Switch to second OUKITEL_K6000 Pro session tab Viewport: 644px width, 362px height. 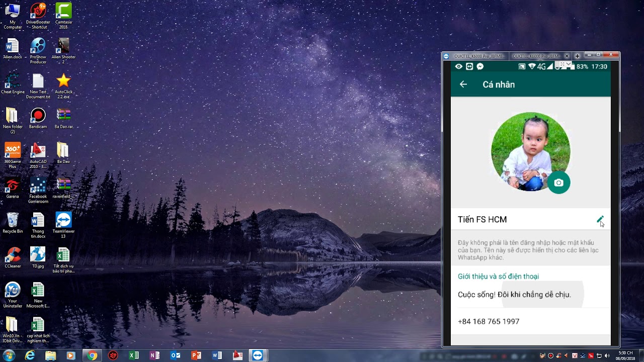(536, 56)
